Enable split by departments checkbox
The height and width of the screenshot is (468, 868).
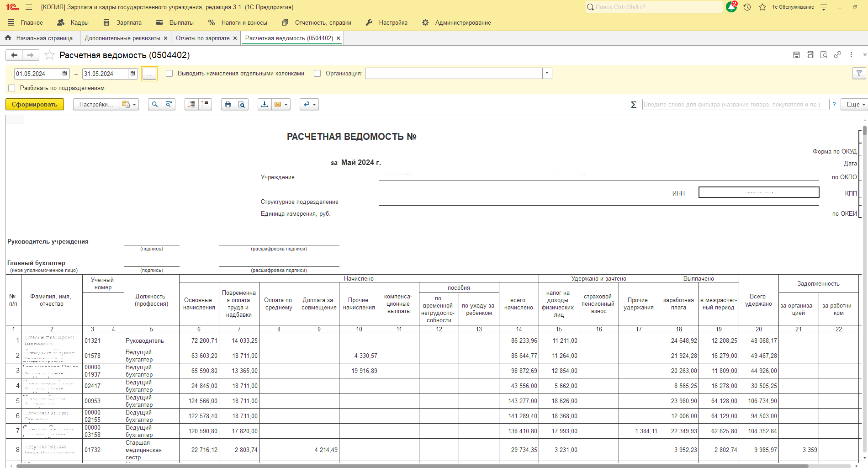point(12,88)
